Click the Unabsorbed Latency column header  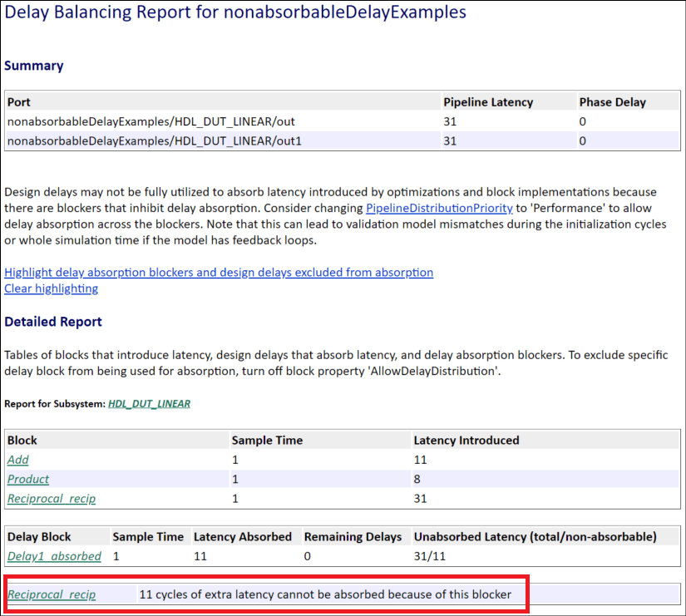535,537
